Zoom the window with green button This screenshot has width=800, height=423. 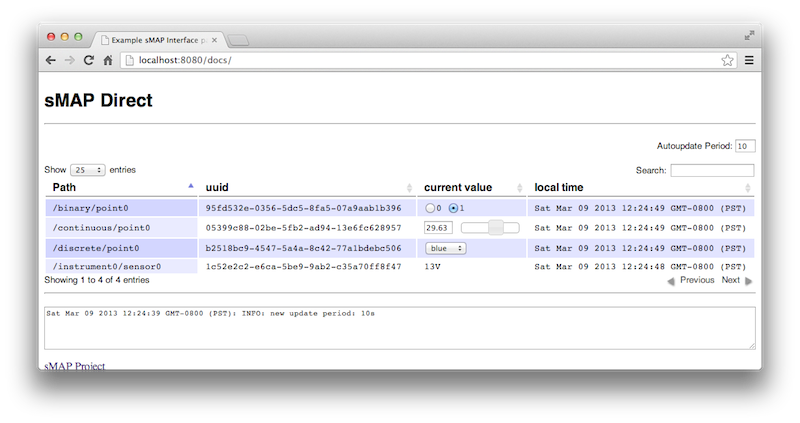[78, 37]
